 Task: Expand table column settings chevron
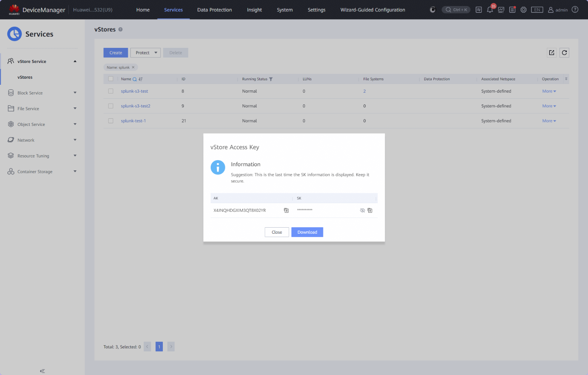click(566, 79)
